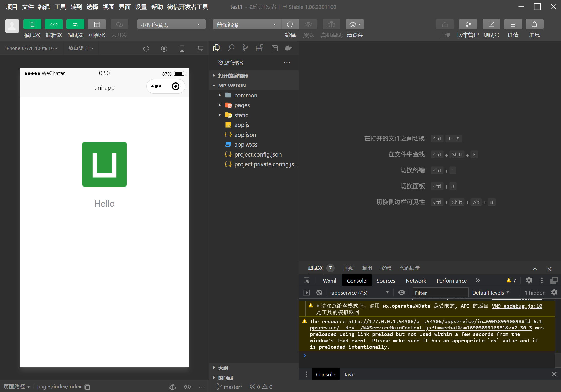The height and width of the screenshot is (392, 561).
Task: Expand the 大纲 outline section
Action: [254, 368]
